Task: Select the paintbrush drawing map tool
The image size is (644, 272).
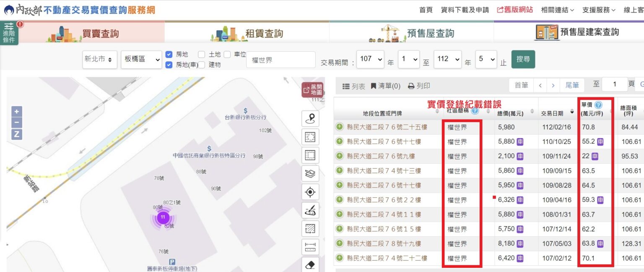Action: coord(310,210)
